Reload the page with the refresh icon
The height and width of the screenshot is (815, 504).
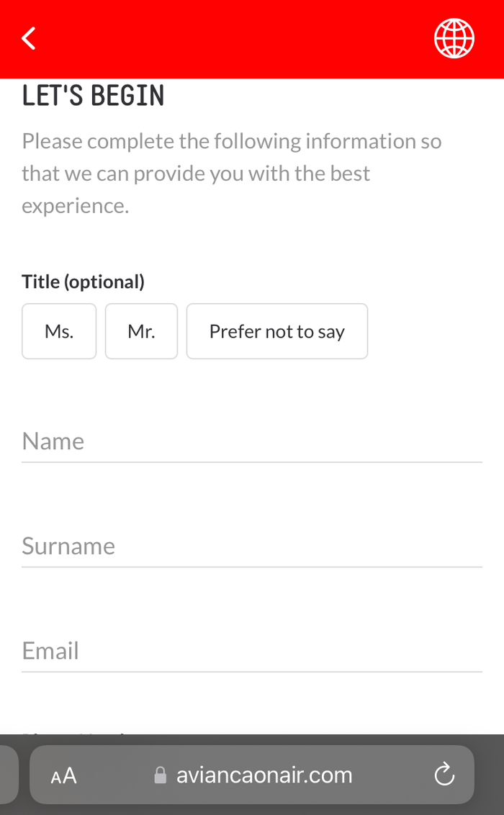pyautogui.click(x=444, y=775)
